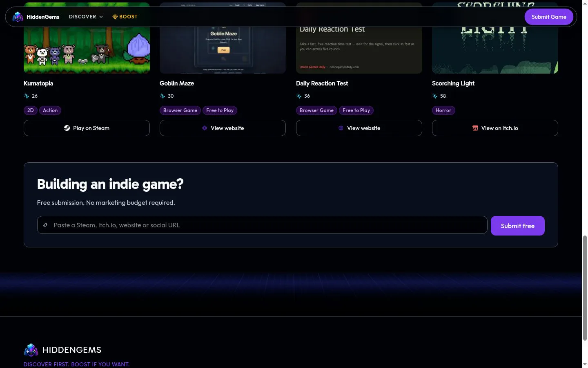The width and height of the screenshot is (588, 368).
Task: Click the scrollbar down arrow
Action: click(585, 364)
